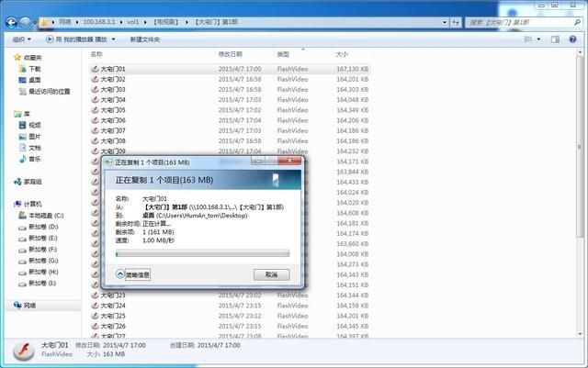Click the 【大宅门】第1部 breadcrumb
This screenshot has width=588, height=368.
point(217,22)
